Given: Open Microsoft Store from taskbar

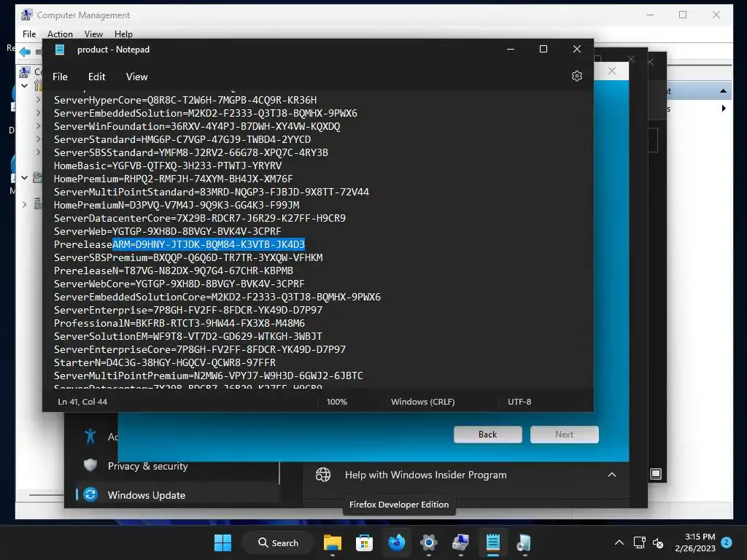Looking at the screenshot, I should [364, 542].
